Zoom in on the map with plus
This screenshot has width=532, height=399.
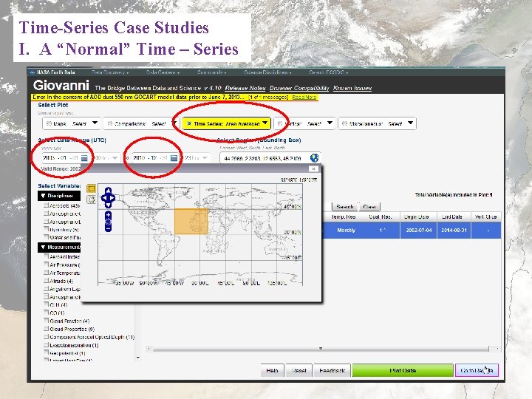pos(108,215)
